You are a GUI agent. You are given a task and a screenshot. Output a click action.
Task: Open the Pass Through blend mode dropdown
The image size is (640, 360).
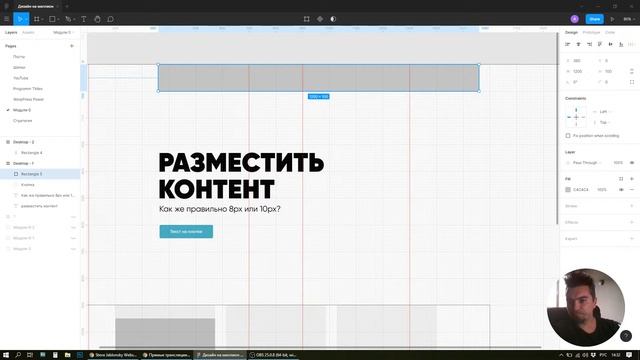[587, 162]
